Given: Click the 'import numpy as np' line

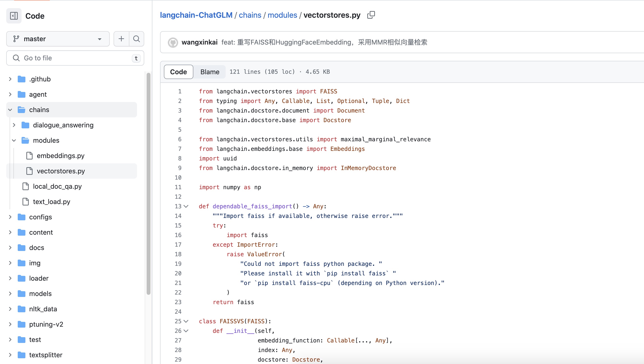Looking at the screenshot, I should click(x=230, y=187).
